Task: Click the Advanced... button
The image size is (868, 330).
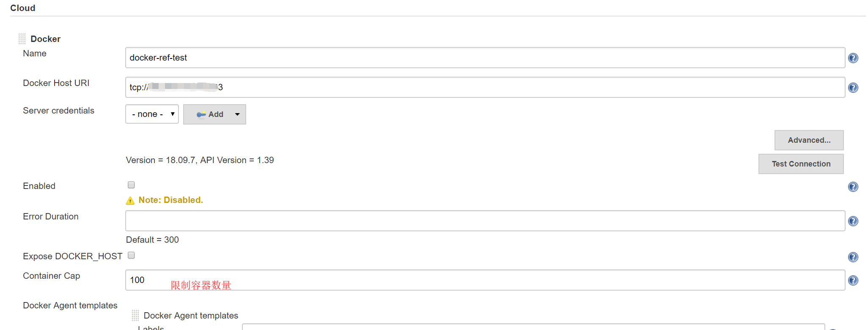Action: [x=808, y=140]
